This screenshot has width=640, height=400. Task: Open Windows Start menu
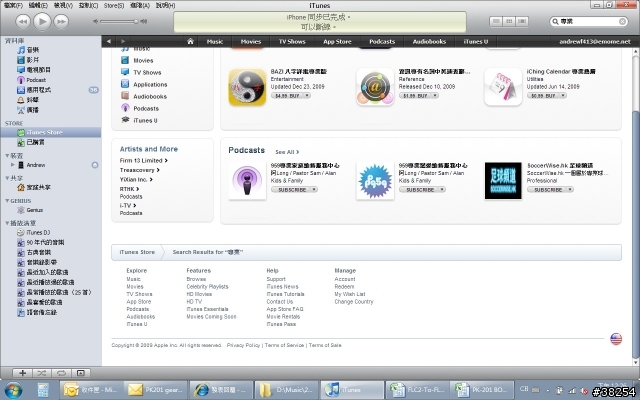[13, 390]
